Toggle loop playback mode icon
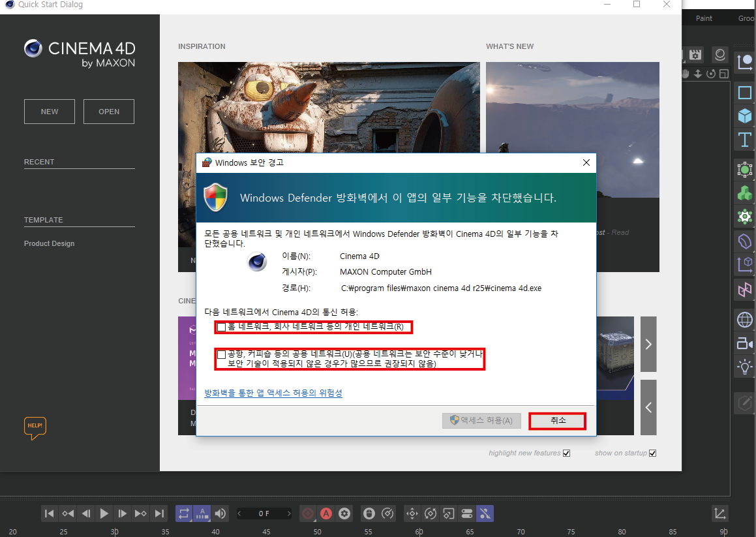 184,514
